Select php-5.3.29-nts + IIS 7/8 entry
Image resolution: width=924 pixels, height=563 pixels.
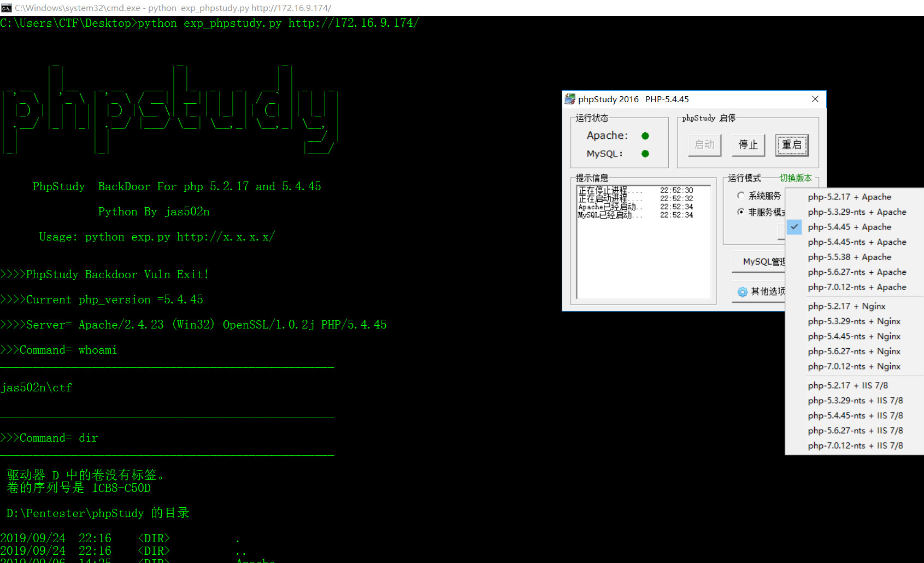click(x=855, y=401)
